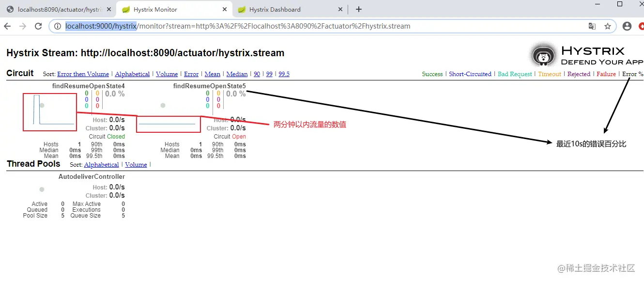The height and width of the screenshot is (282, 644).
Task: Click the Thread Pools section heading
Action: tap(33, 164)
